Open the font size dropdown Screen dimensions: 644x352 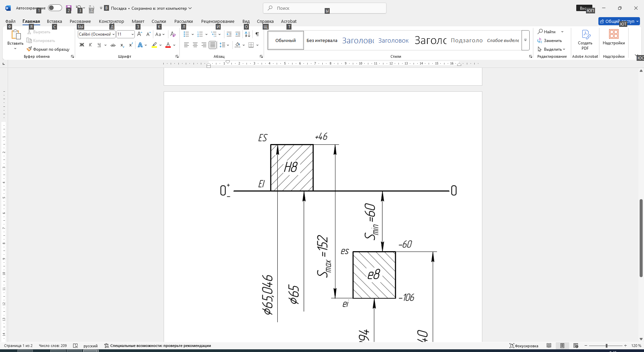tap(132, 34)
